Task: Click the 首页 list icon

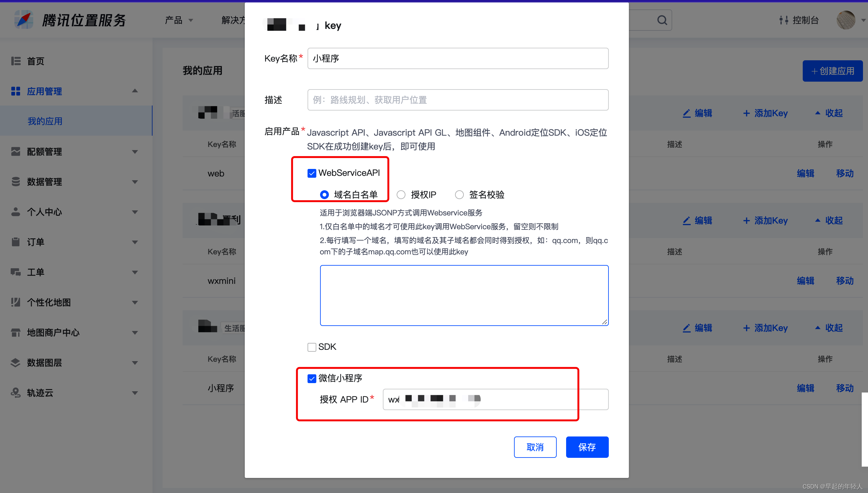Action: click(x=16, y=61)
